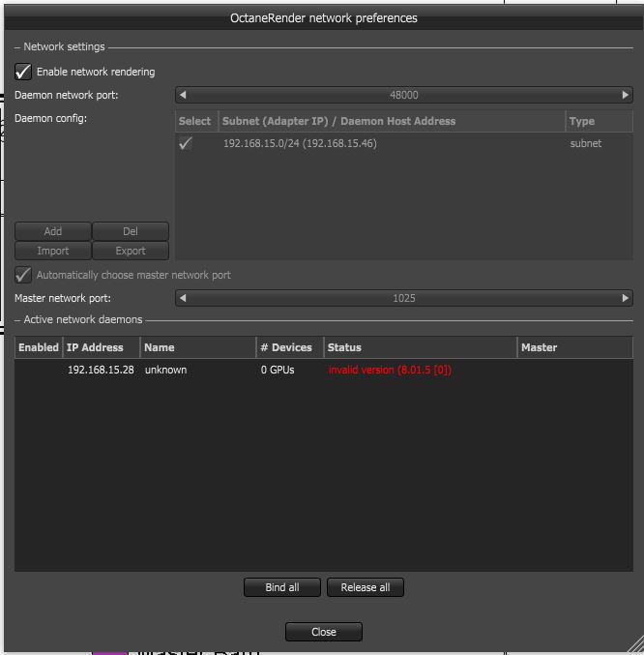This screenshot has width=644, height=655.
Task: Click the # Devices column header
Action: [290, 347]
